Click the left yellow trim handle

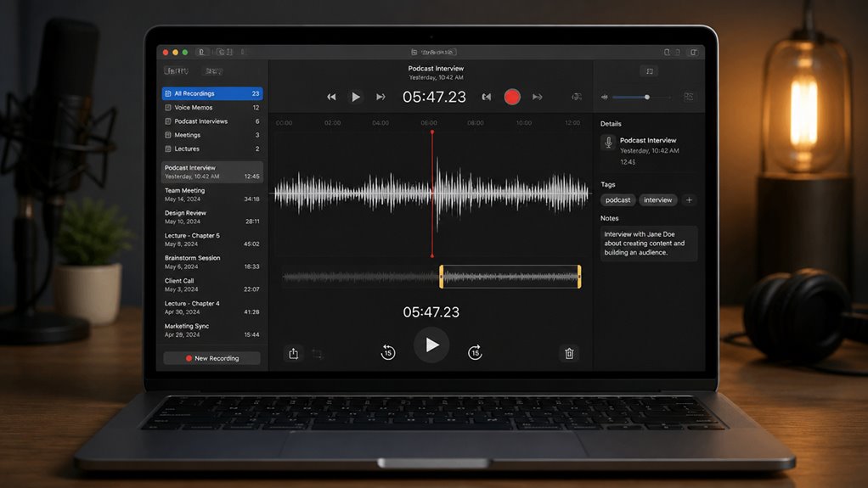pos(441,276)
